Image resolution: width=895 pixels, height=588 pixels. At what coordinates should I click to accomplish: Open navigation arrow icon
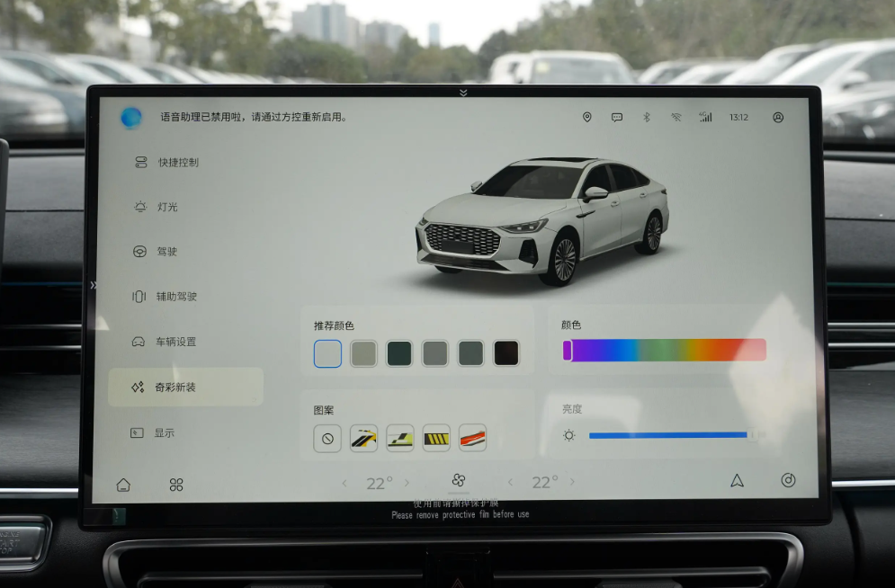pyautogui.click(x=738, y=481)
